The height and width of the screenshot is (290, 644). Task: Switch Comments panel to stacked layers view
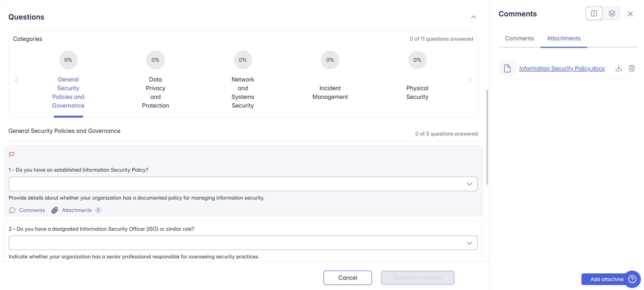tap(612, 13)
